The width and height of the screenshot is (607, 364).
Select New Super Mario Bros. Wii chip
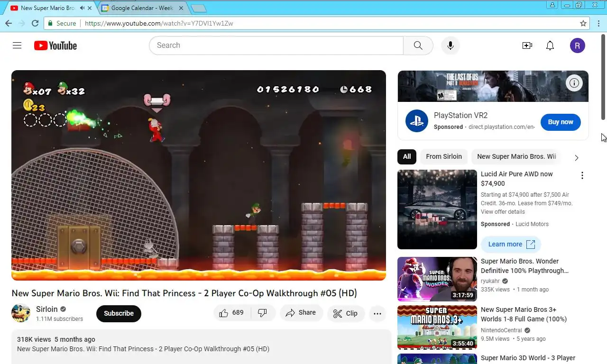pos(516,156)
